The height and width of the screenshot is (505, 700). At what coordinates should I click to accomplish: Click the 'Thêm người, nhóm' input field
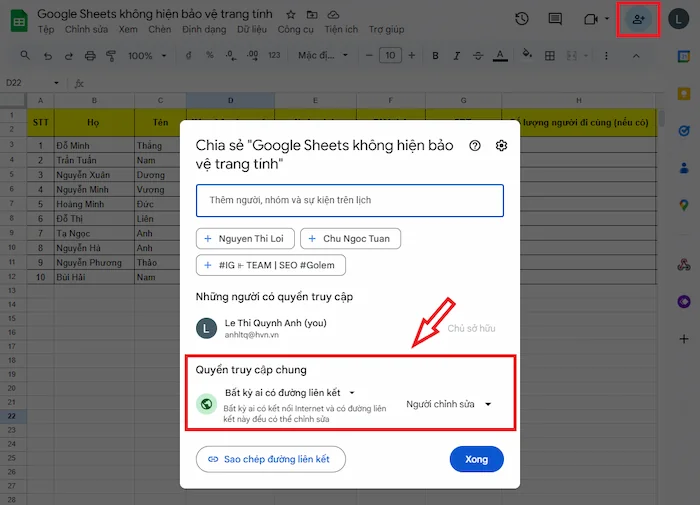click(349, 200)
